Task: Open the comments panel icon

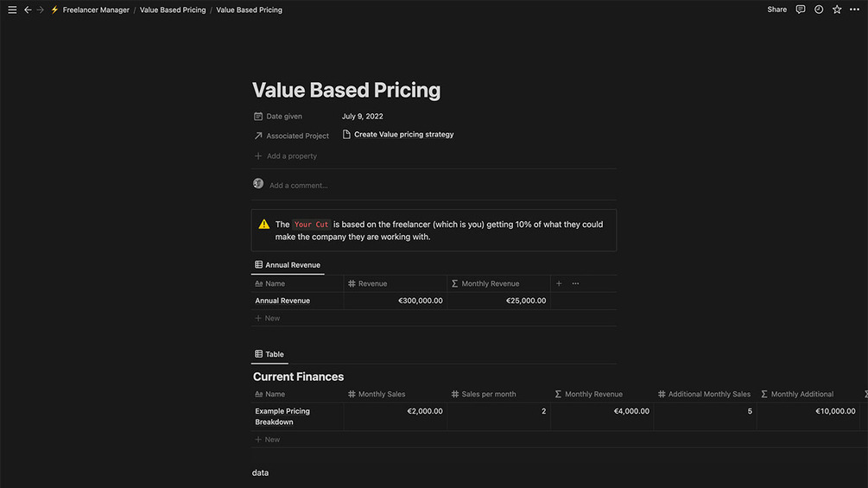Action: (x=801, y=10)
